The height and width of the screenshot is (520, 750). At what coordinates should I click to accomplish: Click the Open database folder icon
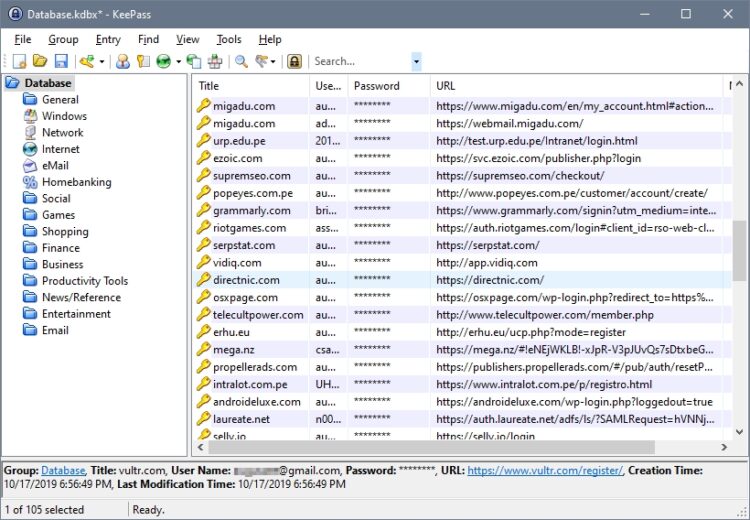[40, 61]
